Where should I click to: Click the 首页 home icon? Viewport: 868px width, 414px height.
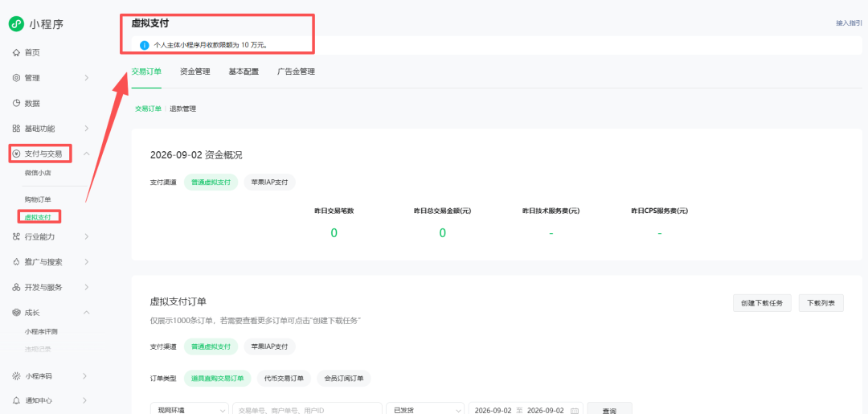coord(16,52)
